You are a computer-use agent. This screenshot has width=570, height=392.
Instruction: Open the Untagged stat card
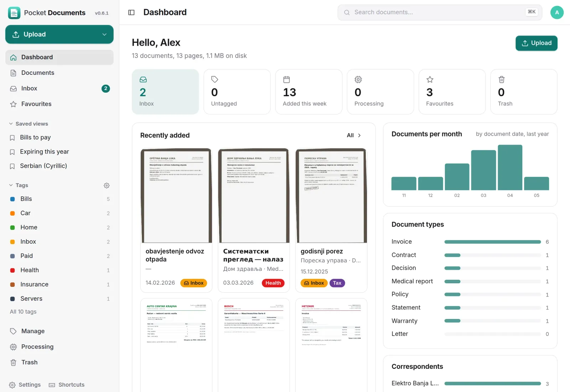point(237,92)
